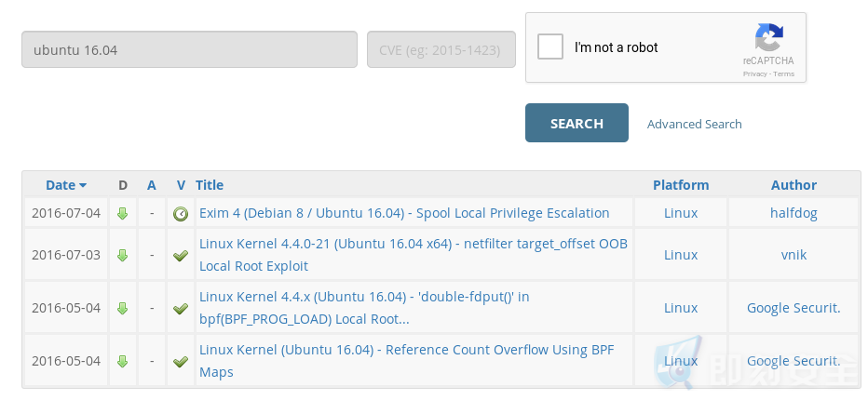Download the netfilter target_offset exploit via arrow
868x400 pixels.
122,256
